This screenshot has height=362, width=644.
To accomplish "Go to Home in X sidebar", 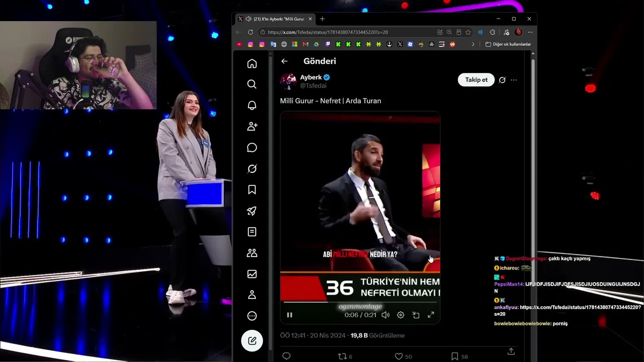I will [252, 63].
